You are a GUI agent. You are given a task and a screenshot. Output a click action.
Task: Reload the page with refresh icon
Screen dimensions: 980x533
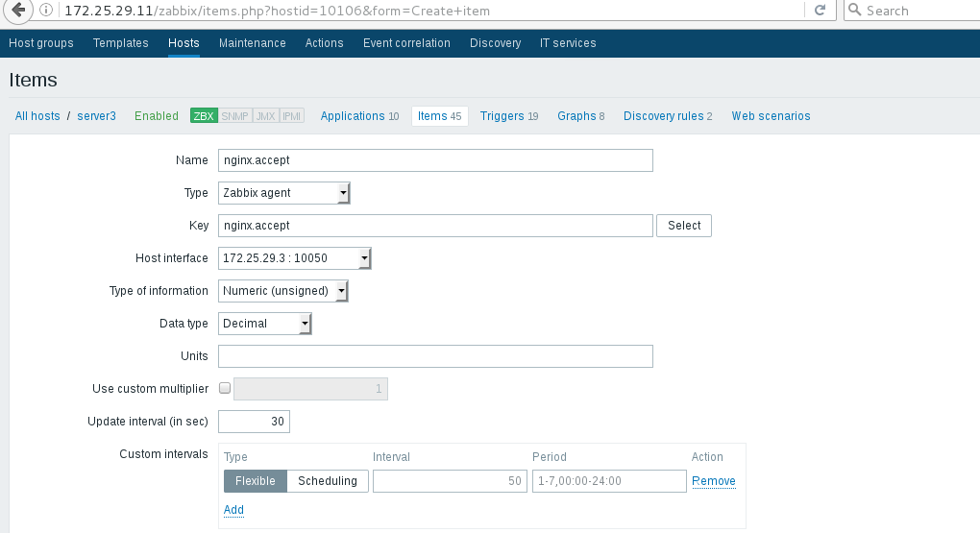[820, 10]
